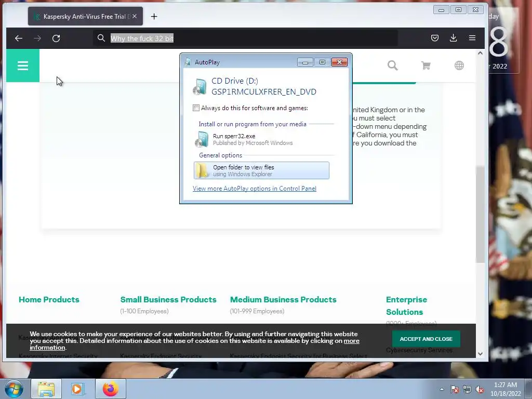Viewport: 532px width, 399px height.
Task: Select the Kaspersky Anti-Virus Free Trial tab
Action: pyautogui.click(x=86, y=16)
